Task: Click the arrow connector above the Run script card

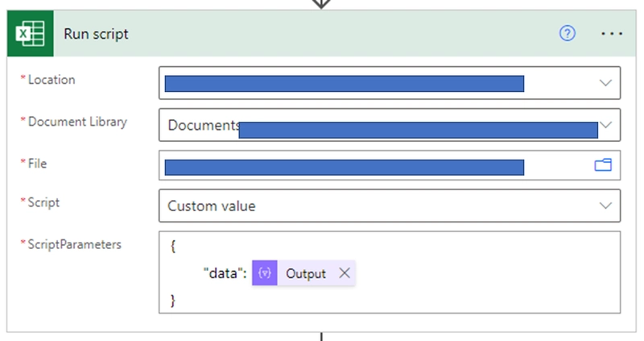Action: [321, 4]
